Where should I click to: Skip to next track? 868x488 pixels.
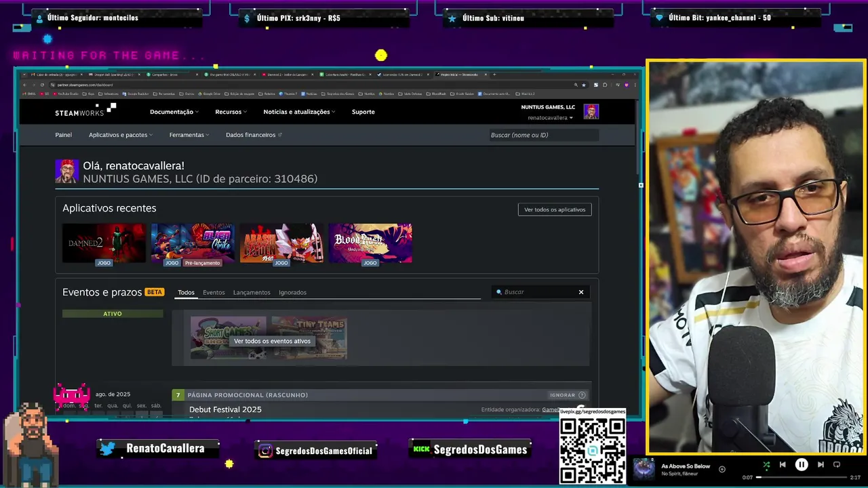pyautogui.click(x=821, y=465)
